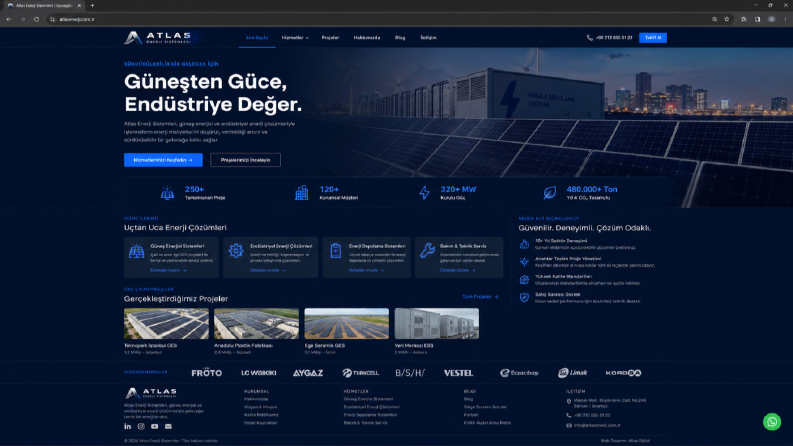Expand the Hizmetler dropdown in navigation
The height and width of the screenshot is (446, 793).
pyautogui.click(x=295, y=37)
